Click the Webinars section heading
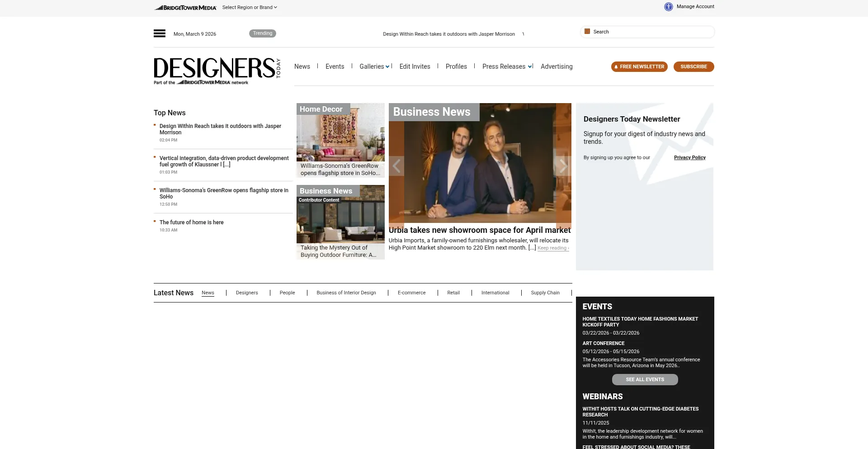Image resolution: width=868 pixels, height=449 pixels. click(602, 397)
